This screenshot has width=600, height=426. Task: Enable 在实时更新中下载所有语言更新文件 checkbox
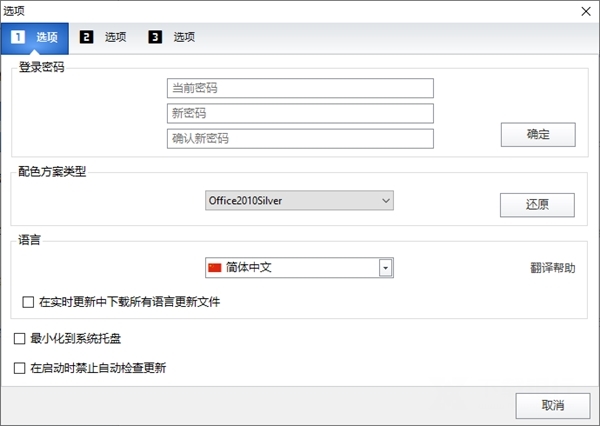tap(28, 302)
